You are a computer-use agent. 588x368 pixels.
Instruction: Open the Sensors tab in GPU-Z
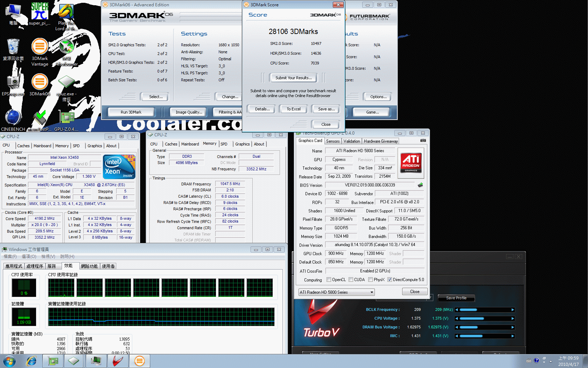point(333,141)
